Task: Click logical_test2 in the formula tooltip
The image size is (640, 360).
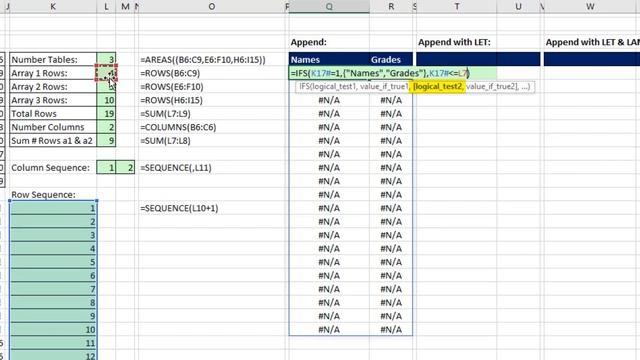Action: click(437, 87)
